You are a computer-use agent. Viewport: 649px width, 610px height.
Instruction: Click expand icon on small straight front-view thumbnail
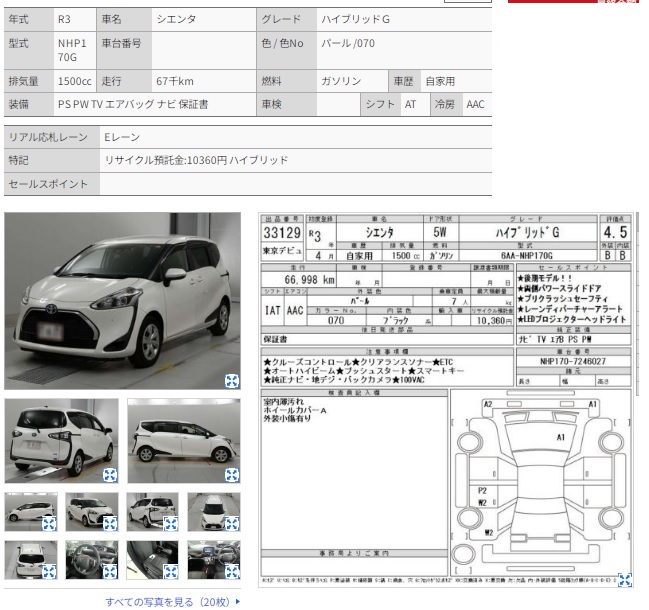click(x=232, y=524)
